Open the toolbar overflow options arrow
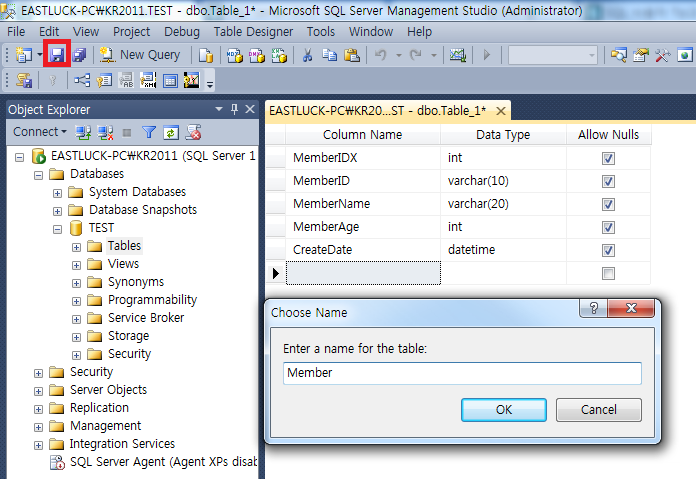The width and height of the screenshot is (696, 479). (210, 84)
